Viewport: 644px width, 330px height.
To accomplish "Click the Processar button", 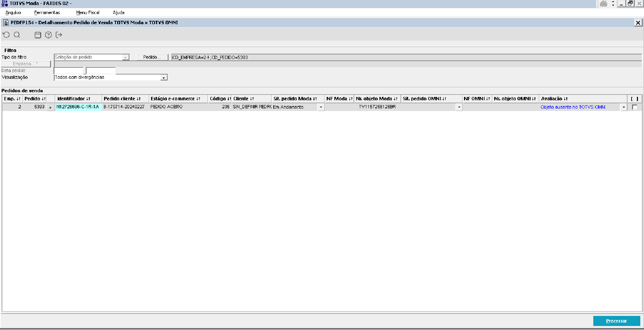I will point(616,321).
